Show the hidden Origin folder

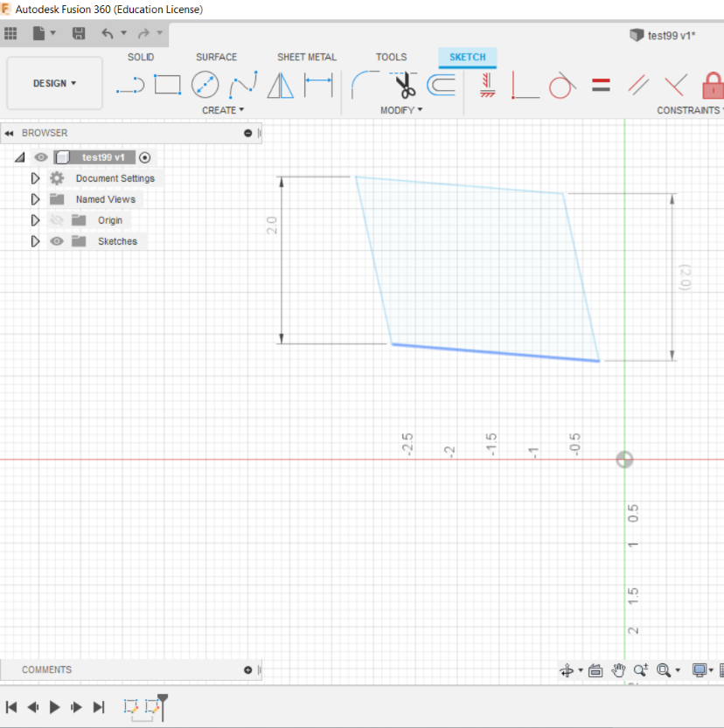[57, 220]
